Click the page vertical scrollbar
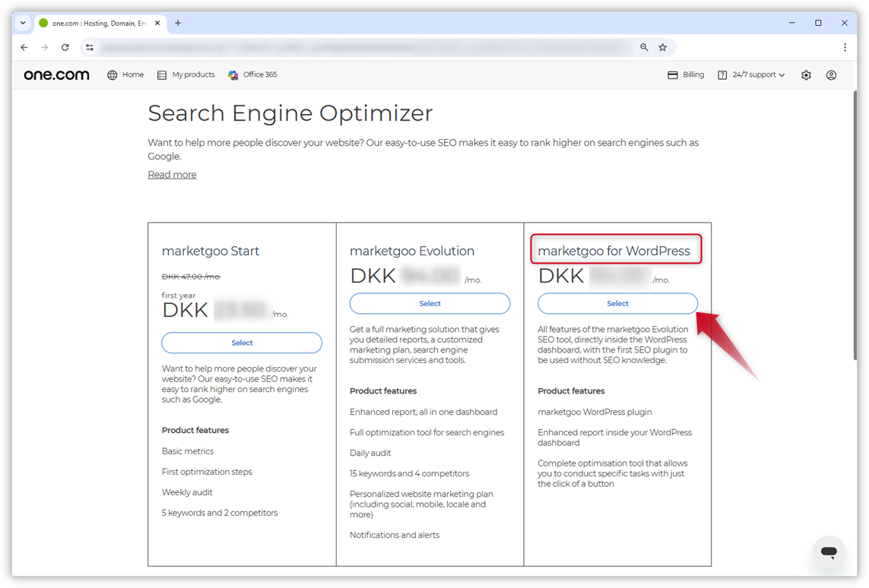 pos(855,224)
